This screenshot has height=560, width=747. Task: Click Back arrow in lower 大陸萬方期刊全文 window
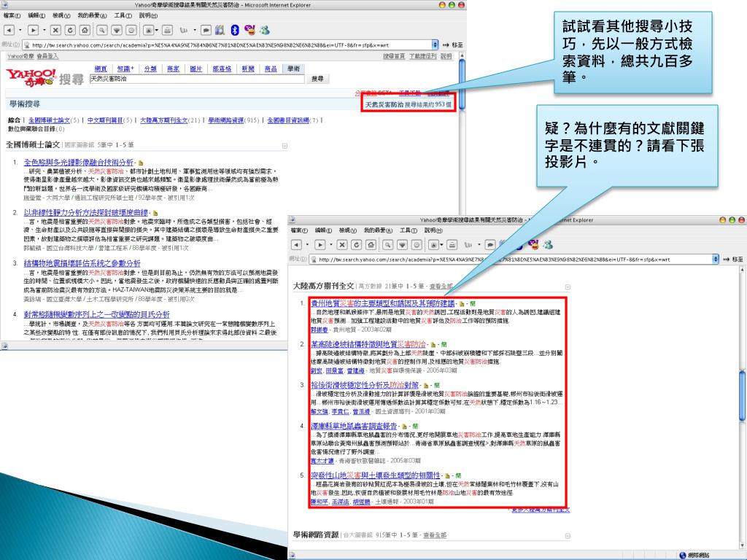(296, 245)
